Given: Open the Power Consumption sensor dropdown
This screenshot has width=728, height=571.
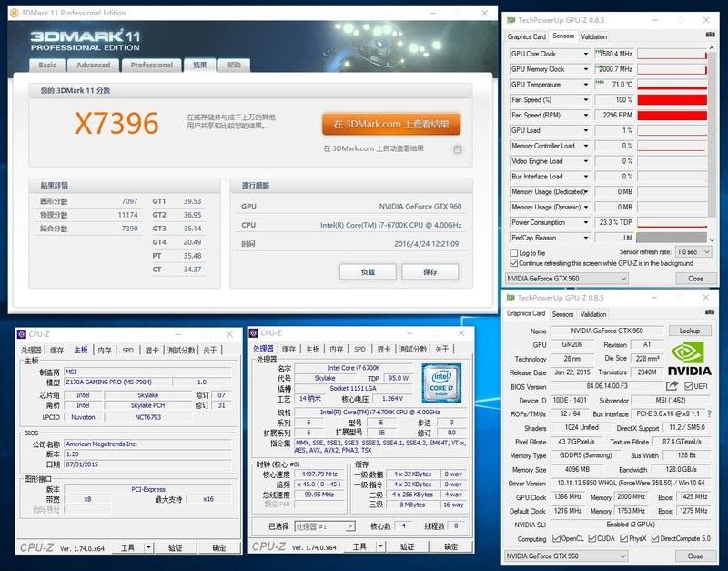Looking at the screenshot, I should coord(586,222).
